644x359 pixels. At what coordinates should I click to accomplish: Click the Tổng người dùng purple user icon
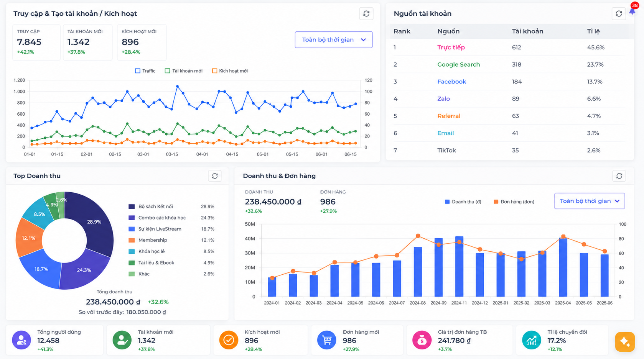click(x=21, y=340)
